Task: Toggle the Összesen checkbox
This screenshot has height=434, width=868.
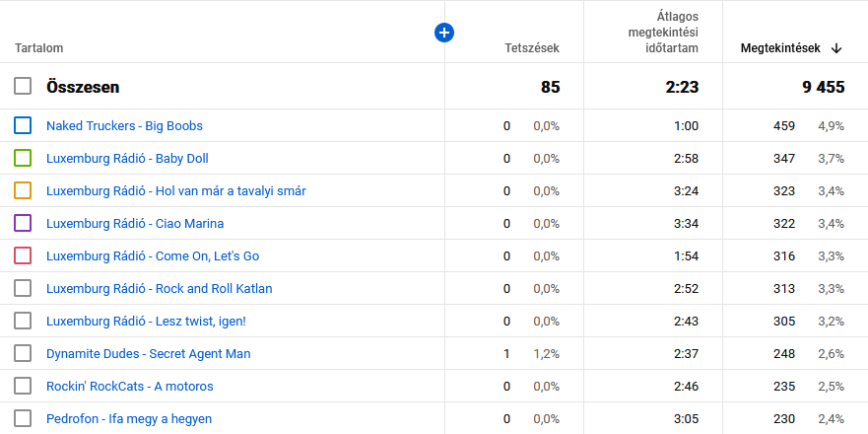Action: tap(23, 87)
